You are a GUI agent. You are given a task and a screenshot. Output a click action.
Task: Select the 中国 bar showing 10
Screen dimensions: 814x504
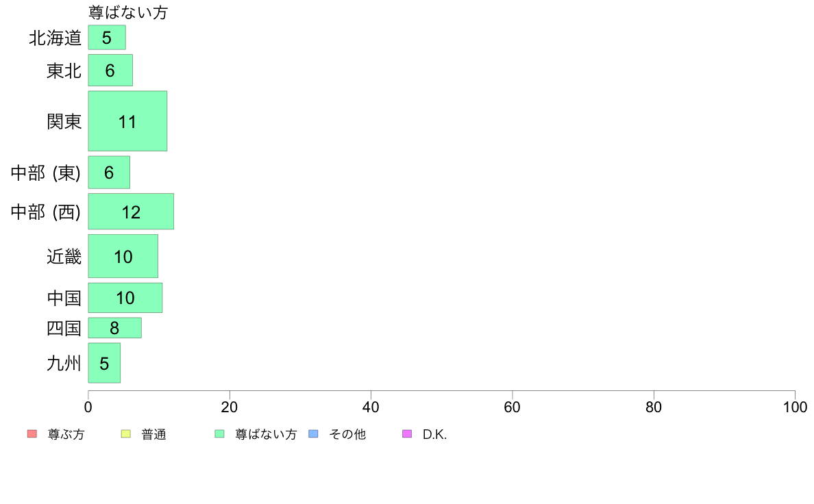(125, 298)
